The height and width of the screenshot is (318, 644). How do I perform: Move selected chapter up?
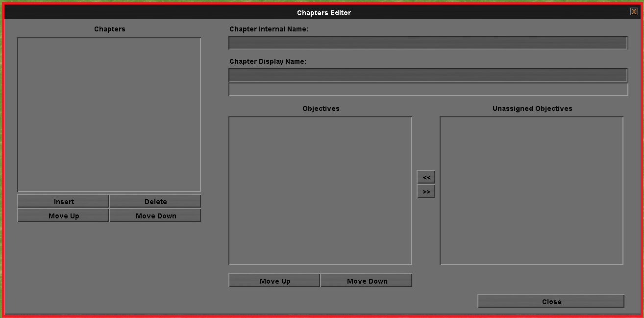(x=63, y=215)
